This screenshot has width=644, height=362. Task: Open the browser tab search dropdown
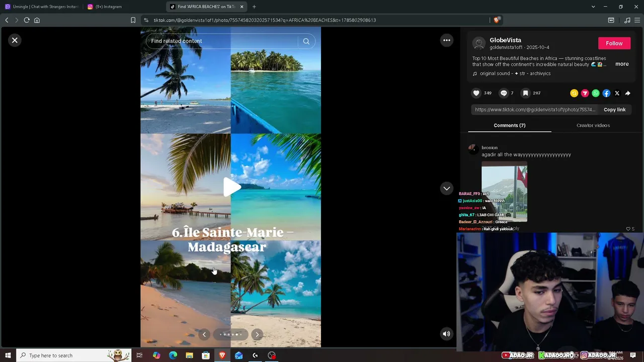click(593, 7)
